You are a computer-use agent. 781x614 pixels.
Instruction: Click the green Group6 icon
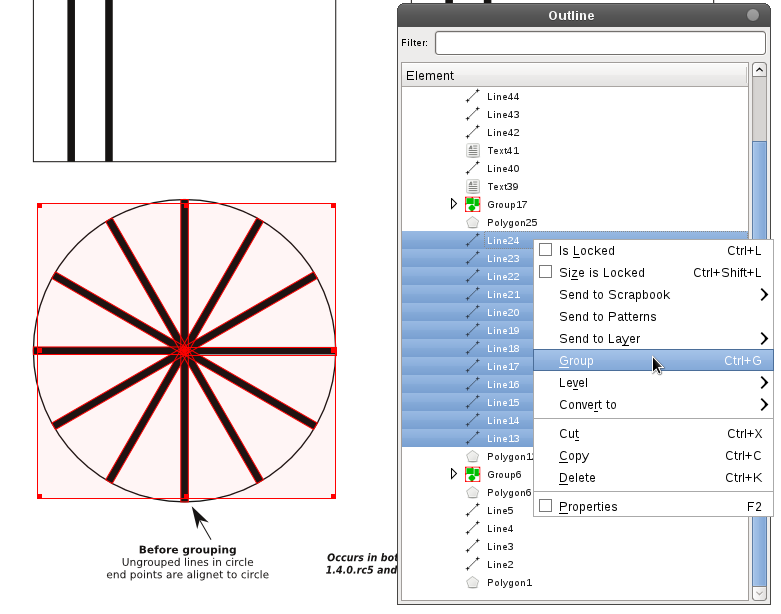[x=473, y=474]
